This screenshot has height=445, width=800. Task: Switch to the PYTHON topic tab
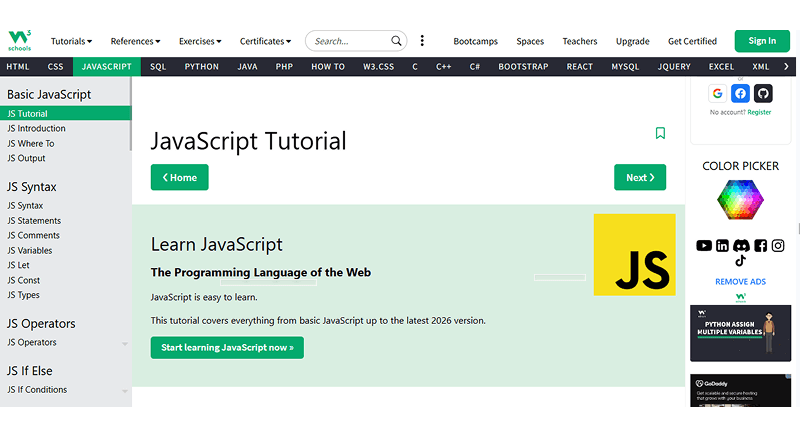pyautogui.click(x=201, y=66)
